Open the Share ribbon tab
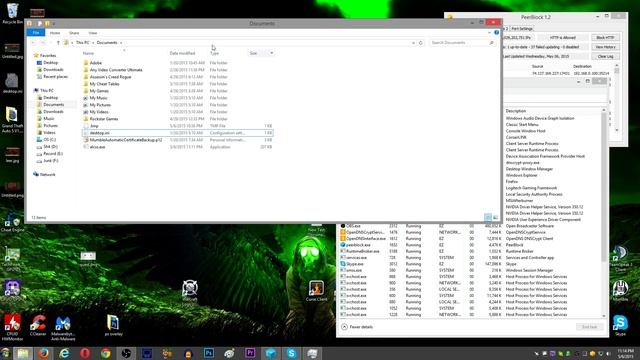 [x=74, y=33]
